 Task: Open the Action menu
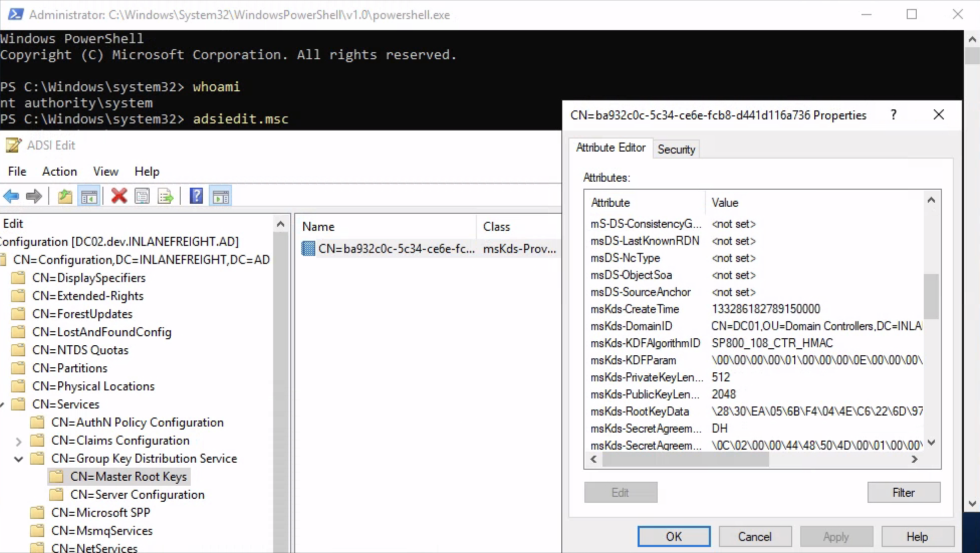click(x=59, y=172)
